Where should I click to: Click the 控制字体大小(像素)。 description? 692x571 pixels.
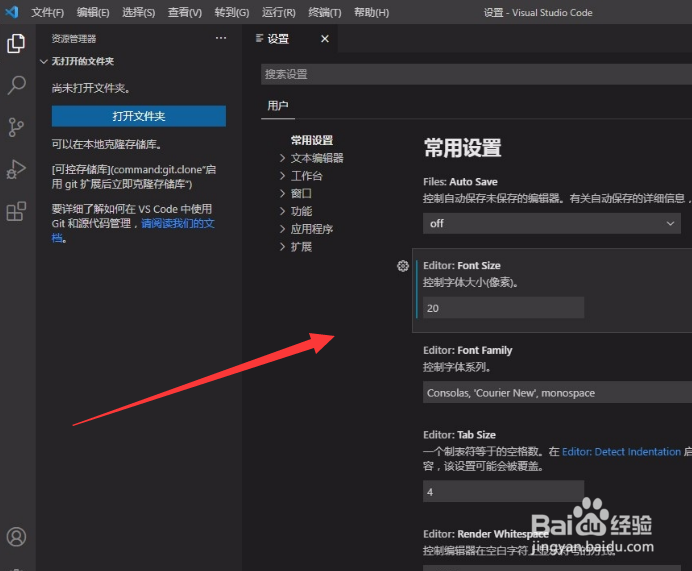pos(470,282)
